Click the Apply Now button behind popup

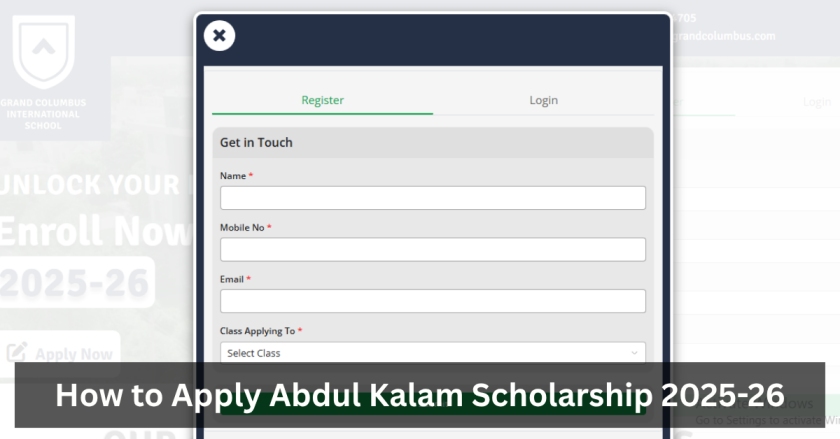[60, 353]
